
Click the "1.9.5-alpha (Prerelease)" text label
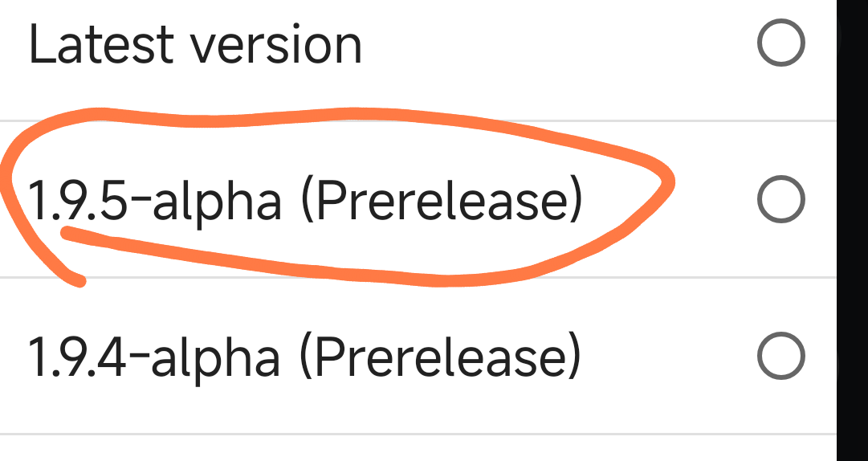tap(304, 201)
